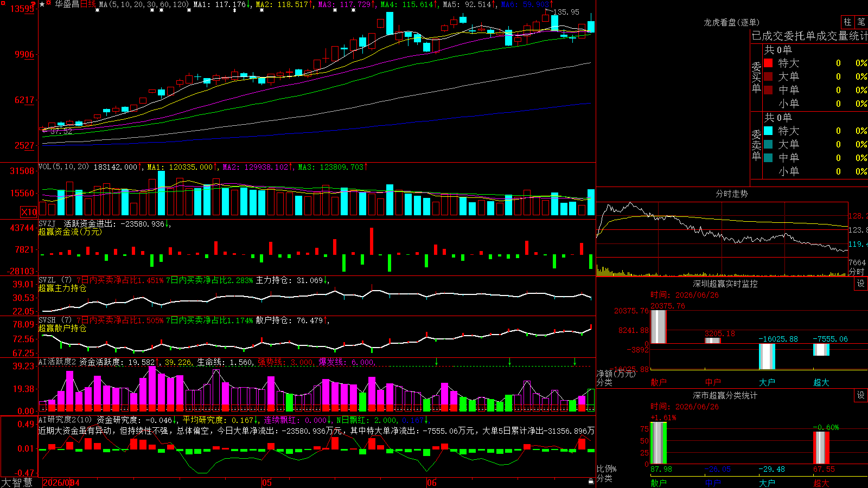Click the 超赢散户持仓 label
This screenshot has width=868, height=488.
click(62, 328)
